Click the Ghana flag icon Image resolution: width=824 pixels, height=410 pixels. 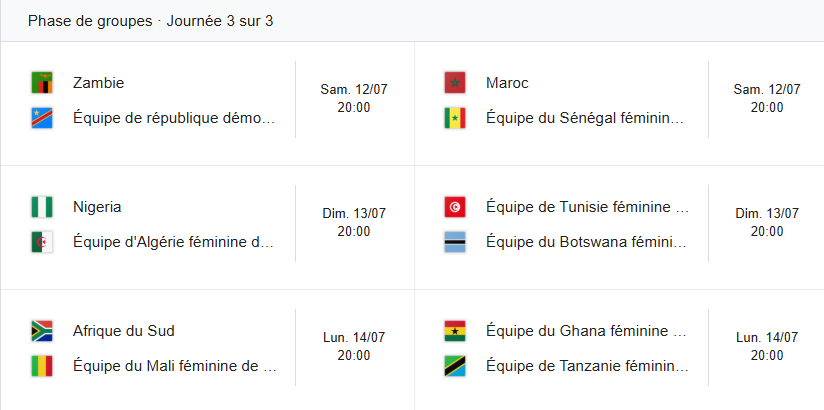point(455,331)
